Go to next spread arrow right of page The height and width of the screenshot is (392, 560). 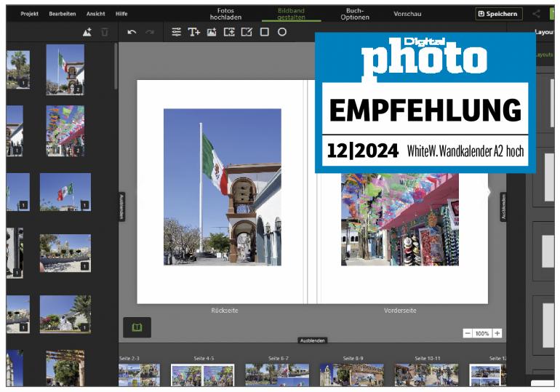coord(489,192)
